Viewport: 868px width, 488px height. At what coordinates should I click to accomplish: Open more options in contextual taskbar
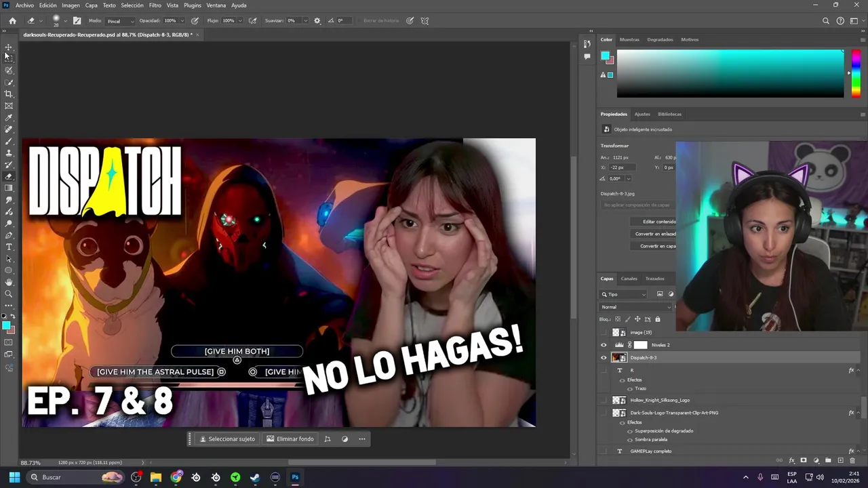(362, 439)
